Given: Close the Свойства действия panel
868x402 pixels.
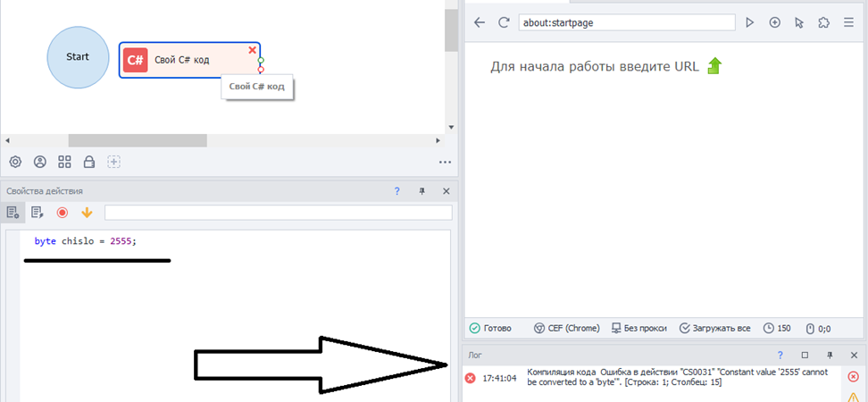Looking at the screenshot, I should tap(447, 191).
